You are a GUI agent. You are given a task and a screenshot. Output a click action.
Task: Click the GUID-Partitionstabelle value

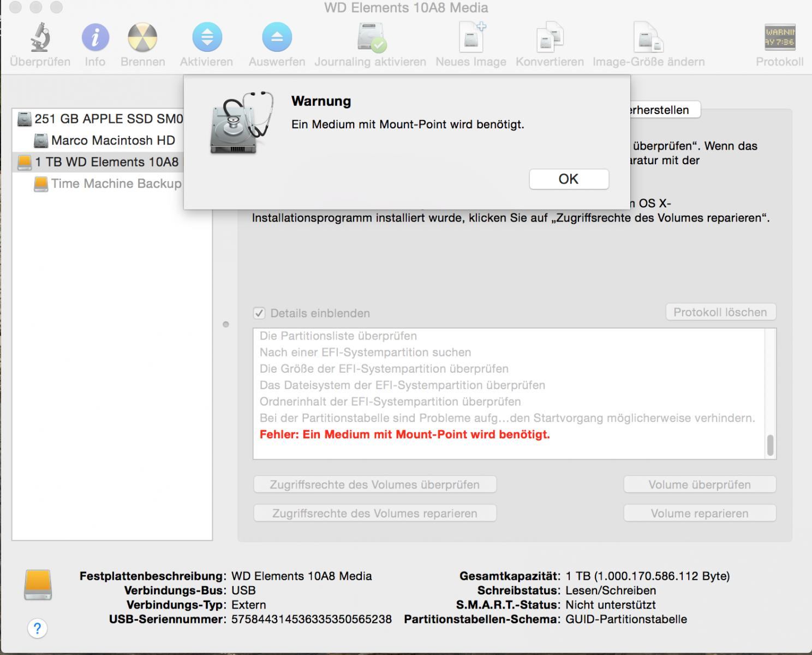point(626,620)
